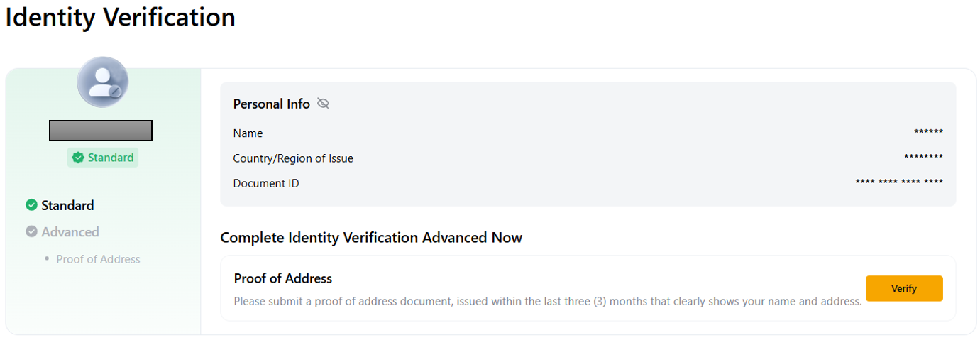Click the Document ID label
980x345 pixels.
[266, 183]
